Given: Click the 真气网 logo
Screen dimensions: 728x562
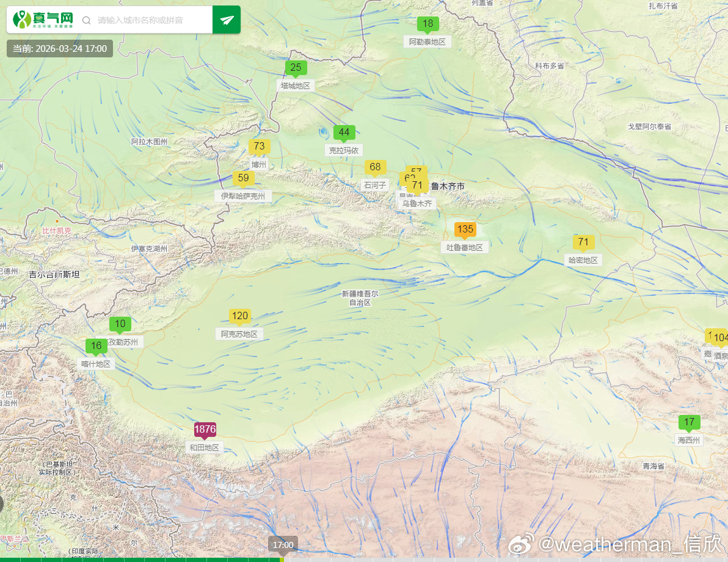Looking at the screenshot, I should click(x=43, y=20).
